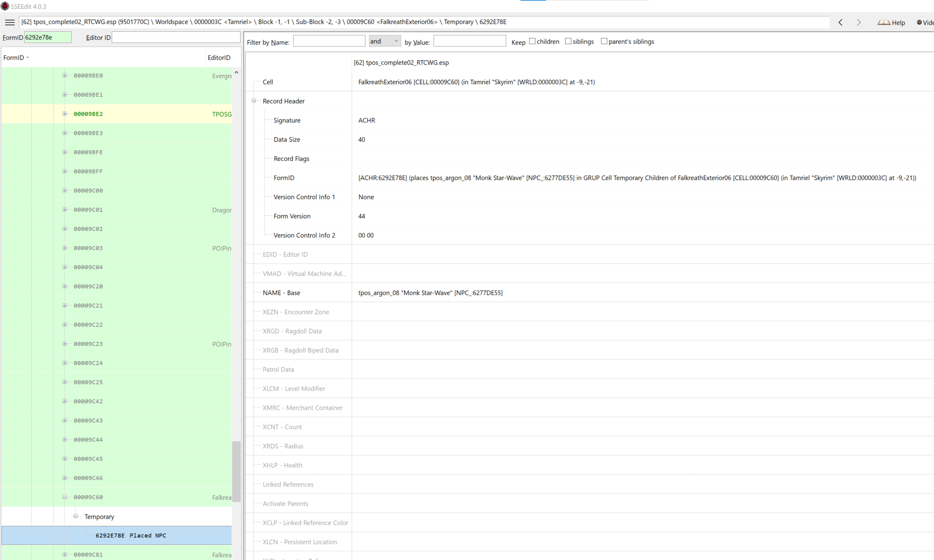Open Help with the book icon
Viewport: 934px width, 560px height.
[891, 22]
